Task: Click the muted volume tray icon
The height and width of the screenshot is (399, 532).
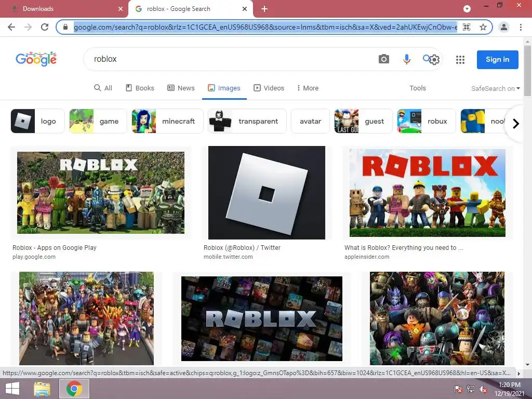Action: coord(483,390)
